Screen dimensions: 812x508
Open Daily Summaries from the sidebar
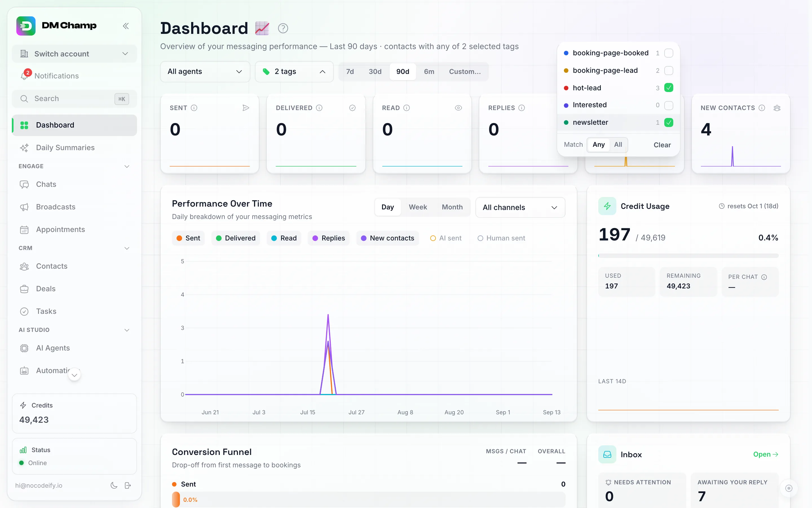(x=74, y=148)
